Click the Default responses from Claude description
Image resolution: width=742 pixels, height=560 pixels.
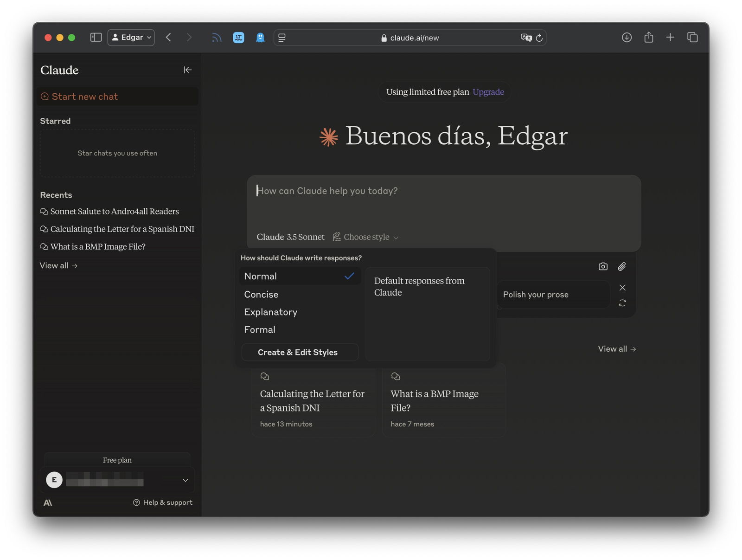tap(419, 287)
